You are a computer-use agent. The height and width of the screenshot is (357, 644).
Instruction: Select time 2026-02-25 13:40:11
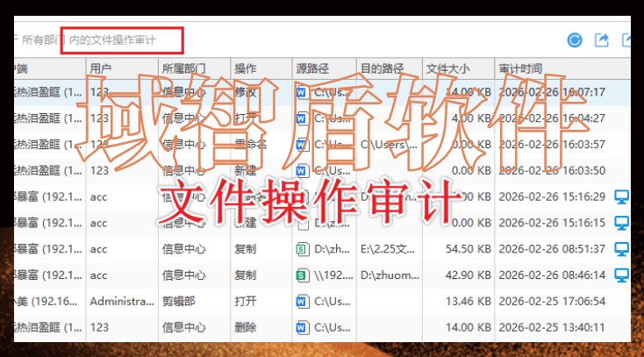pyautogui.click(x=552, y=327)
